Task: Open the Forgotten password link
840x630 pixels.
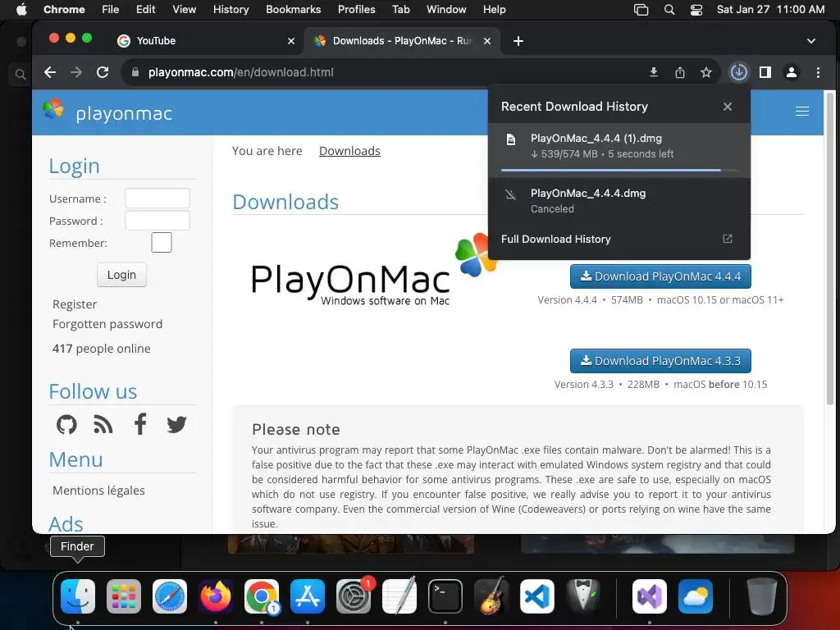Action: coord(107,324)
